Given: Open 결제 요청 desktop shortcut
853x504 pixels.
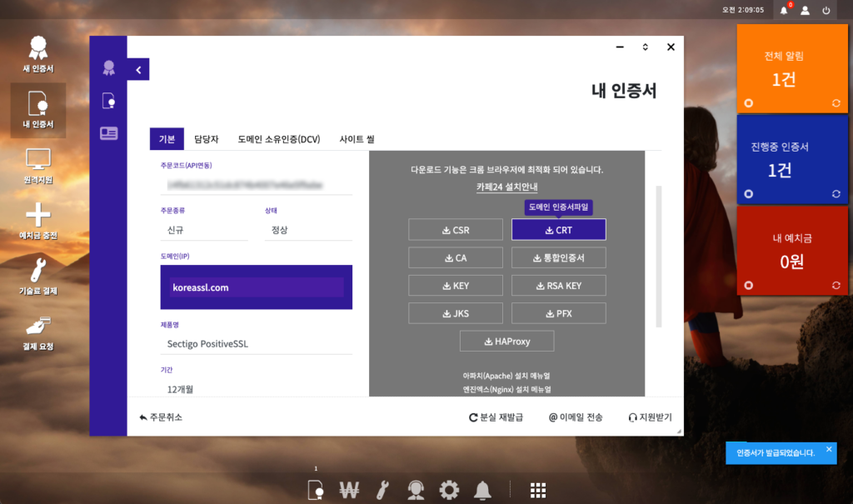Looking at the screenshot, I should click(x=38, y=332).
